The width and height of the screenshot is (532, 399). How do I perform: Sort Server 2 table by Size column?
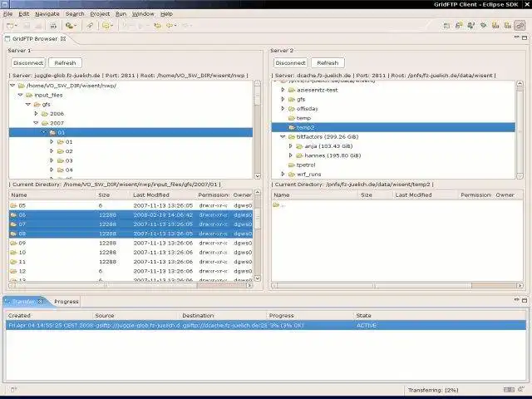375,195
